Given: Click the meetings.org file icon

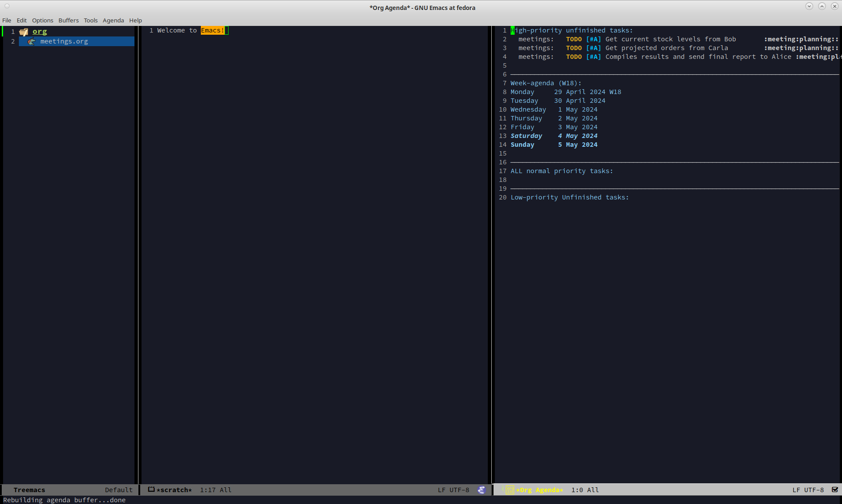Looking at the screenshot, I should (x=31, y=41).
